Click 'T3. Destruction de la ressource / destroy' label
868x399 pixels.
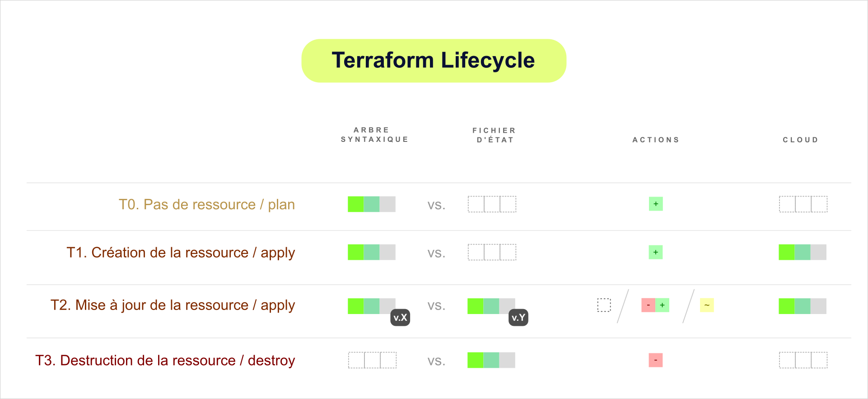pyautogui.click(x=165, y=361)
